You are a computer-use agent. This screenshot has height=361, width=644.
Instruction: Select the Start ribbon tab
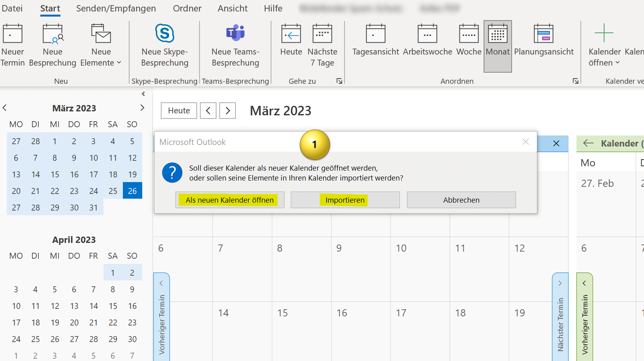click(50, 8)
